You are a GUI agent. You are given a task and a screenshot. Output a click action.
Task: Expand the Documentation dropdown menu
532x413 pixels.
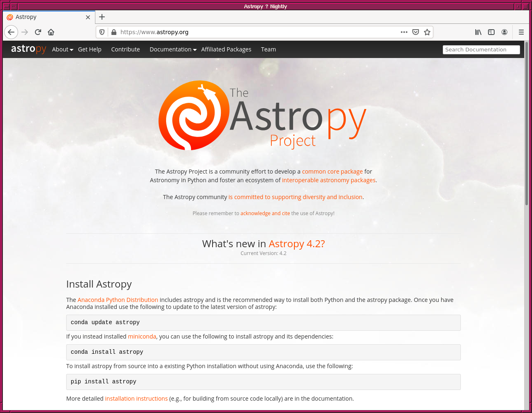point(173,49)
